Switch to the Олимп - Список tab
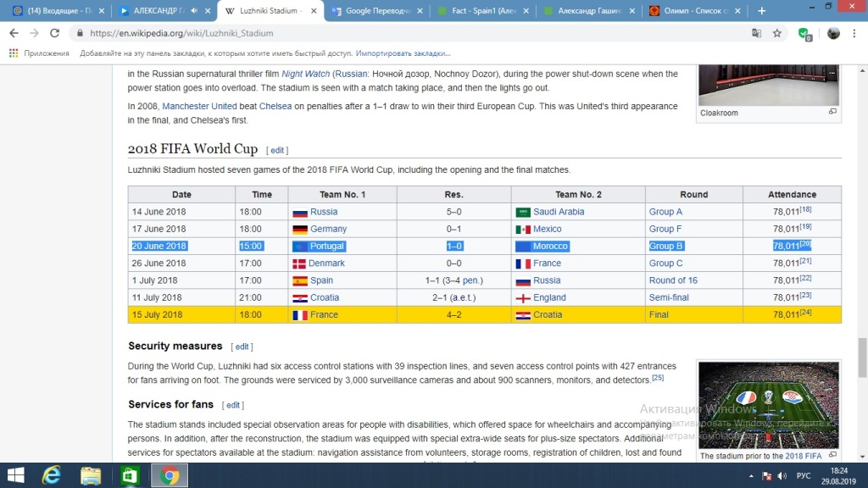Image resolution: width=868 pixels, height=488 pixels. coord(694,10)
